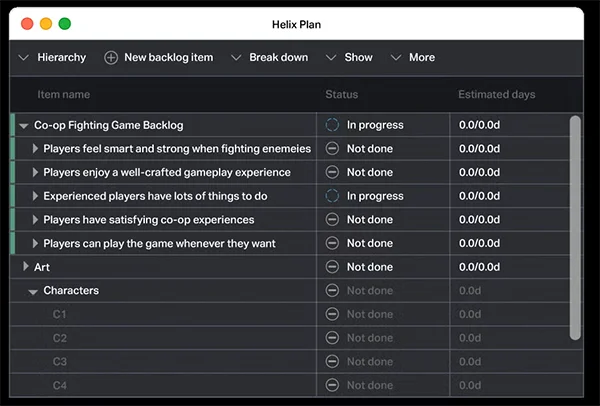This screenshot has width=600, height=406.
Task: Click In progress icon for Experienced players row
Action: (332, 196)
